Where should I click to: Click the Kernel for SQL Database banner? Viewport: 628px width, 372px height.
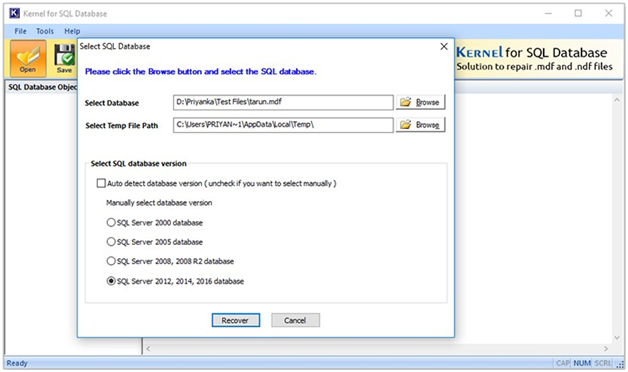pos(534,58)
